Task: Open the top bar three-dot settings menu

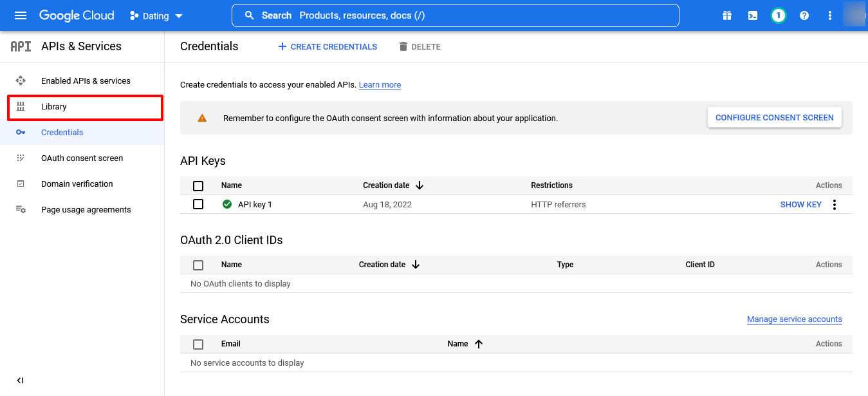Action: pyautogui.click(x=830, y=15)
